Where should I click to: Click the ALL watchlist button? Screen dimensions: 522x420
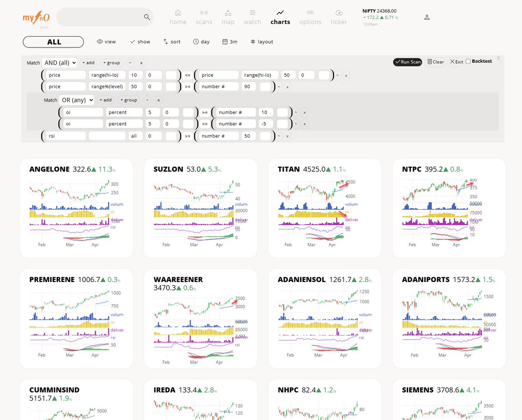tap(53, 42)
